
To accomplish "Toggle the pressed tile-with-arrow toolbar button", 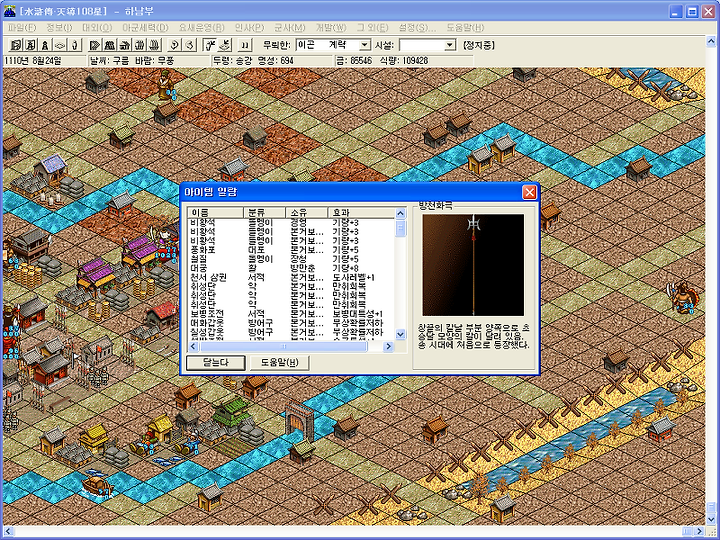I will (225, 45).
